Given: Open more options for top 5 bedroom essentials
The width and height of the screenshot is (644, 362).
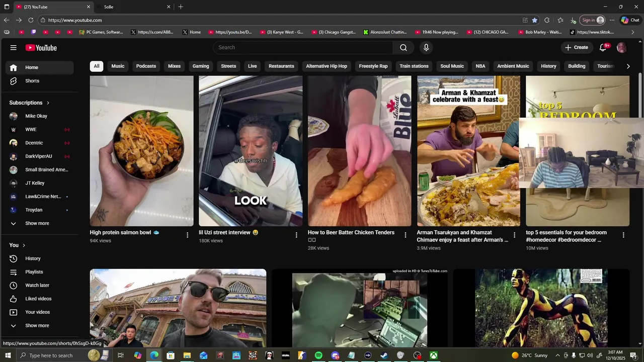Looking at the screenshot, I should (x=623, y=235).
